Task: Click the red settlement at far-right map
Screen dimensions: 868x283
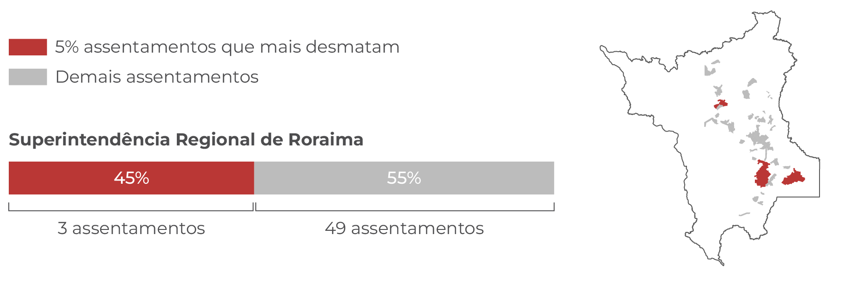Action: point(793,177)
